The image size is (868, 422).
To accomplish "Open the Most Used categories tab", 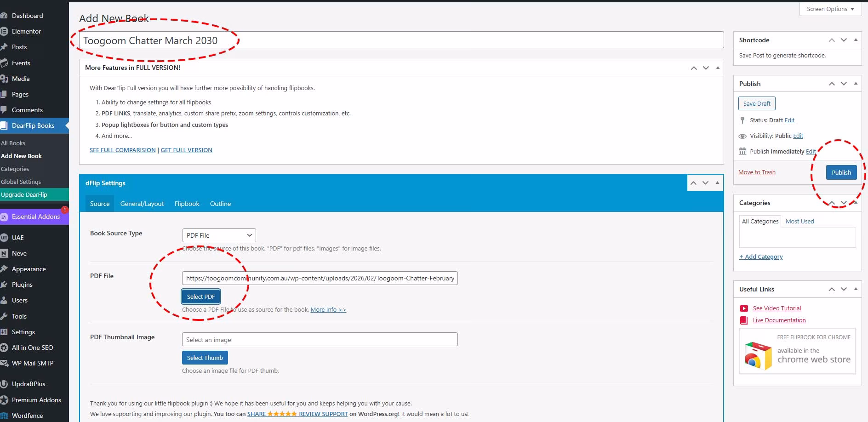I will tap(799, 221).
